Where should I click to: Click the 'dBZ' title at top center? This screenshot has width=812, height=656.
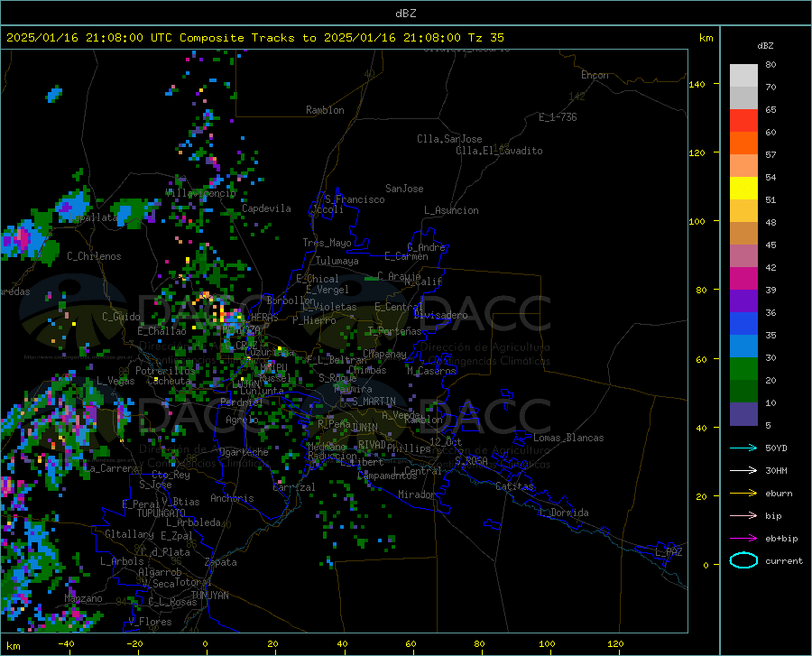[x=405, y=14]
